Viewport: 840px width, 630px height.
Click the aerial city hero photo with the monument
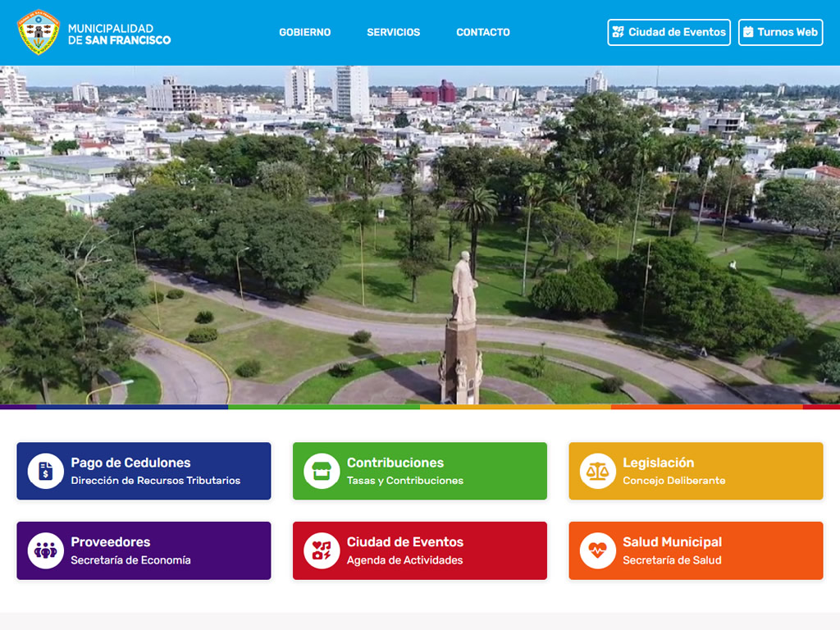(420, 230)
